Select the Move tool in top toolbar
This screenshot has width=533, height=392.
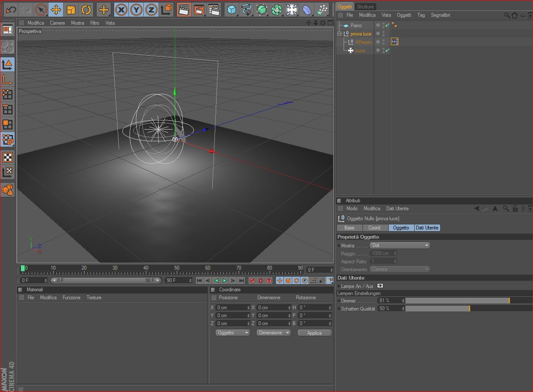[56, 10]
